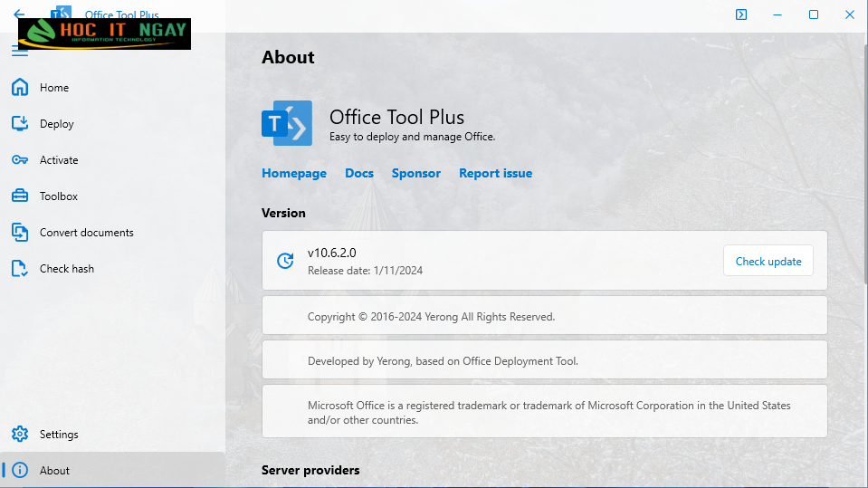Open the Home page label
This screenshot has width=868, height=488.
click(x=54, y=88)
